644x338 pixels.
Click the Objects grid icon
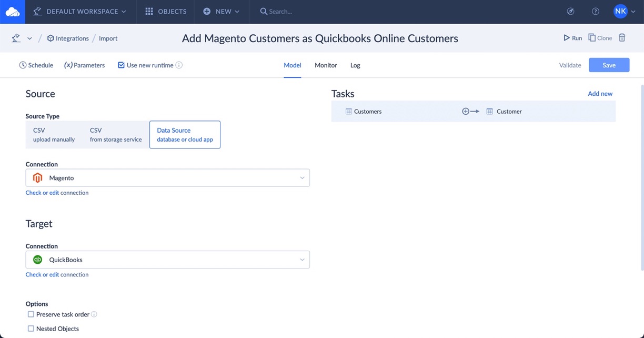pos(149,12)
